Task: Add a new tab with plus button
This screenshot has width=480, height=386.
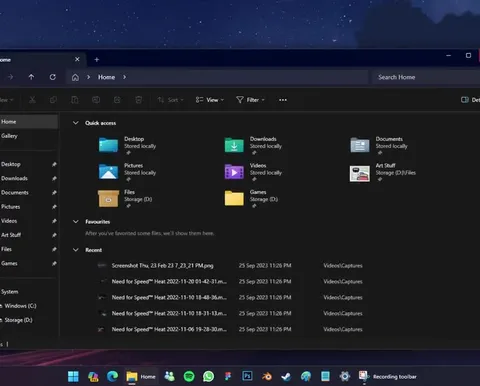Action: click(97, 60)
